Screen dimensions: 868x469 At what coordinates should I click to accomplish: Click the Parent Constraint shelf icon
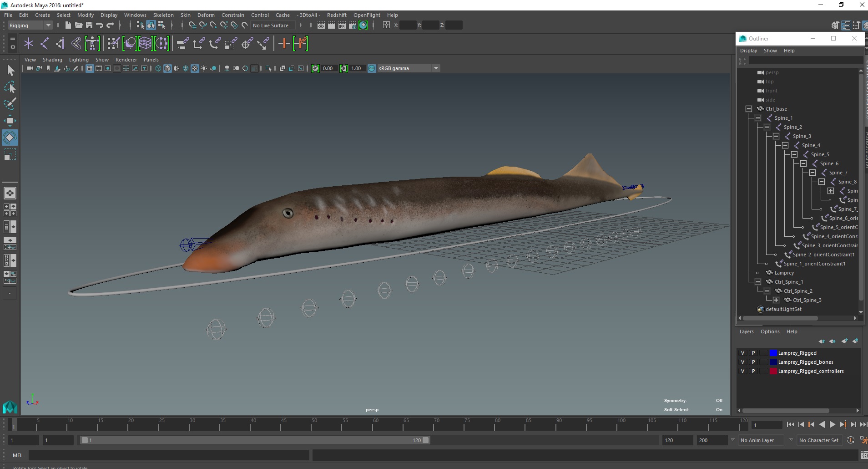tap(183, 44)
